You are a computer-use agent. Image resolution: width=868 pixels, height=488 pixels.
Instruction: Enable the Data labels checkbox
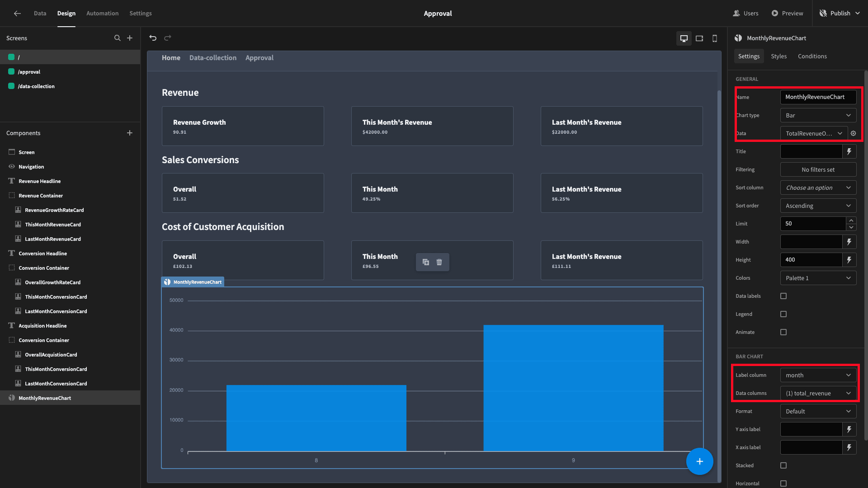coord(783,296)
